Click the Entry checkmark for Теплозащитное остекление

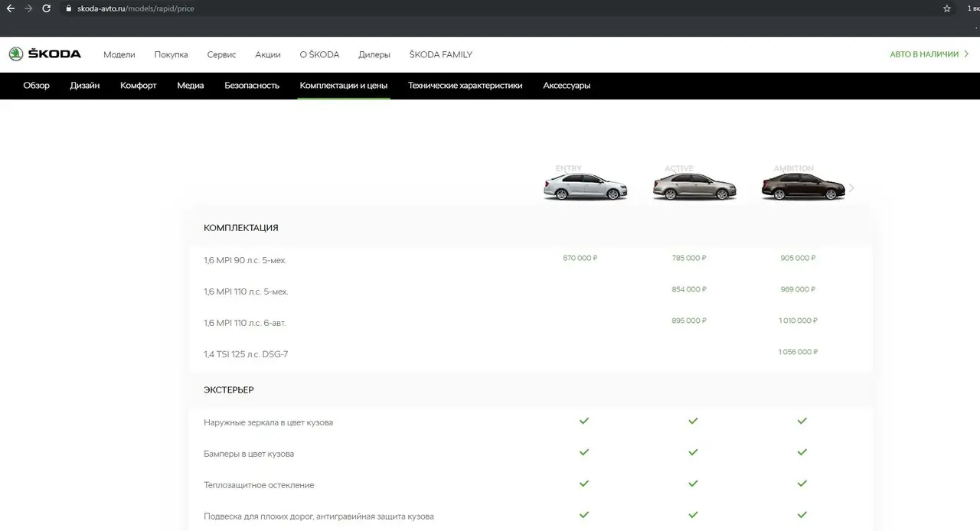(584, 484)
